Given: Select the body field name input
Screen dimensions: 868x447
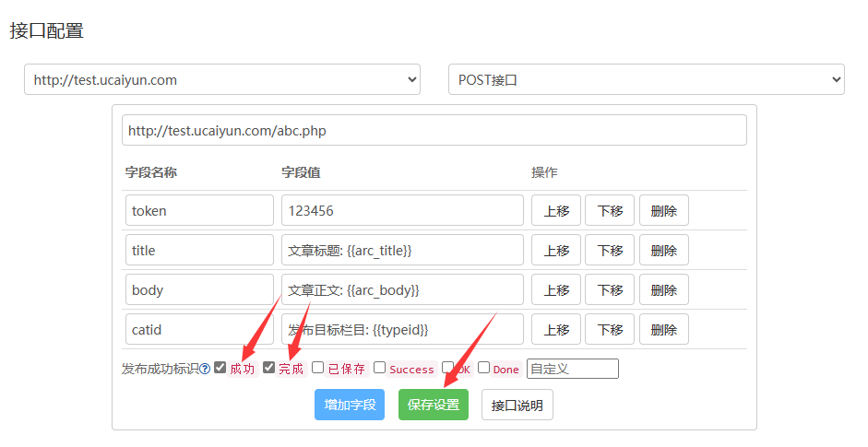Looking at the screenshot, I should point(199,289).
